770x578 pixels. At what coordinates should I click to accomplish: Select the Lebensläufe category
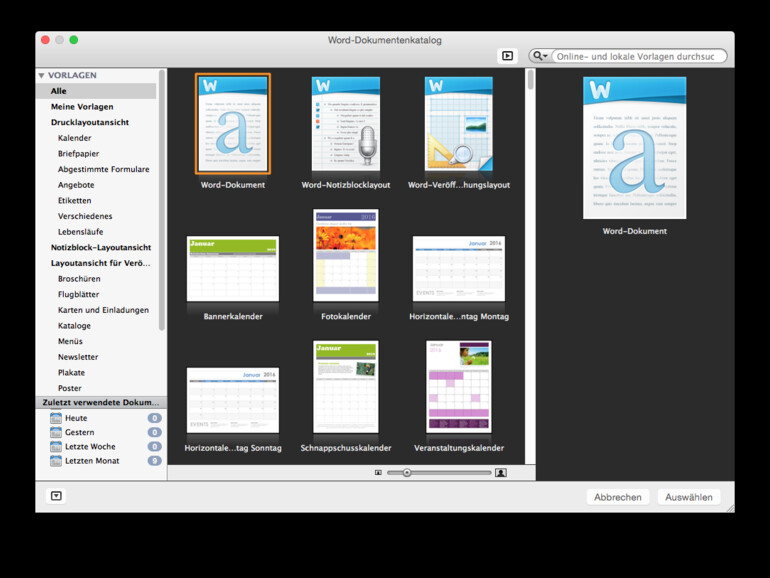point(81,232)
